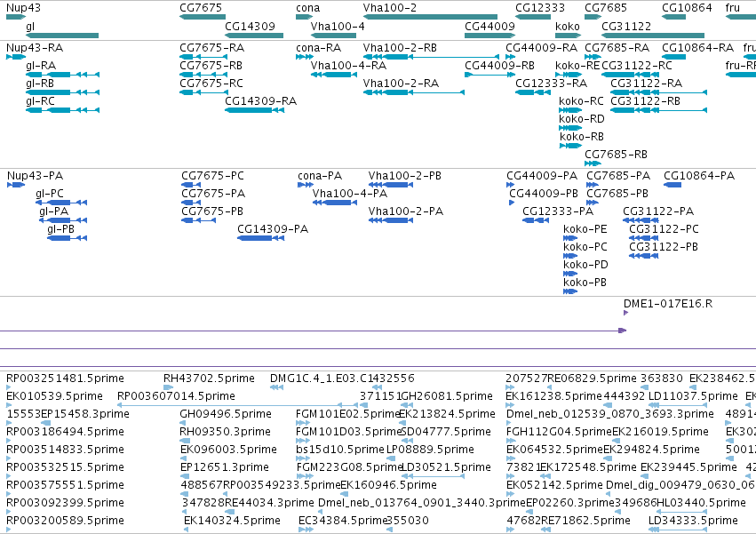
Task: Select transcript label Nup43-RA
Action: pos(35,48)
